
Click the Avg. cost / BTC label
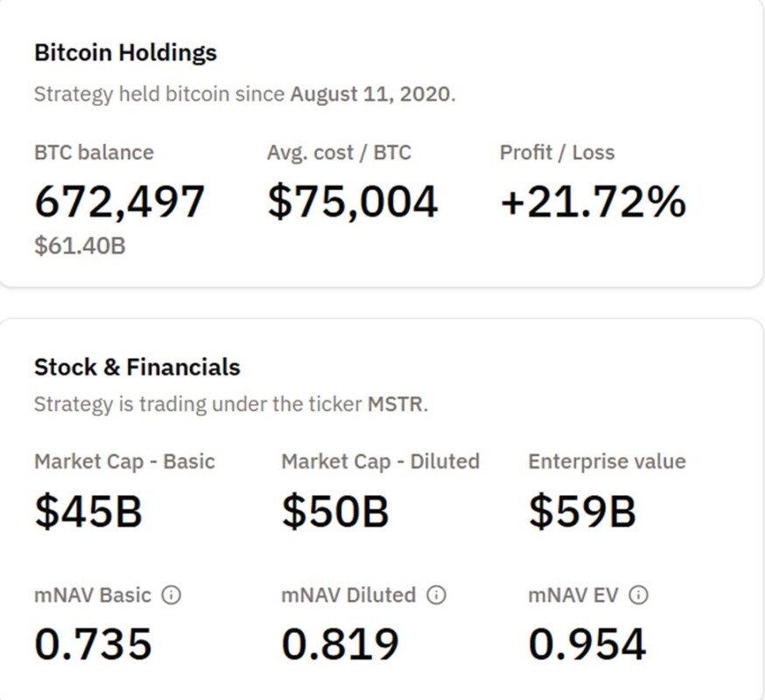[x=339, y=152]
